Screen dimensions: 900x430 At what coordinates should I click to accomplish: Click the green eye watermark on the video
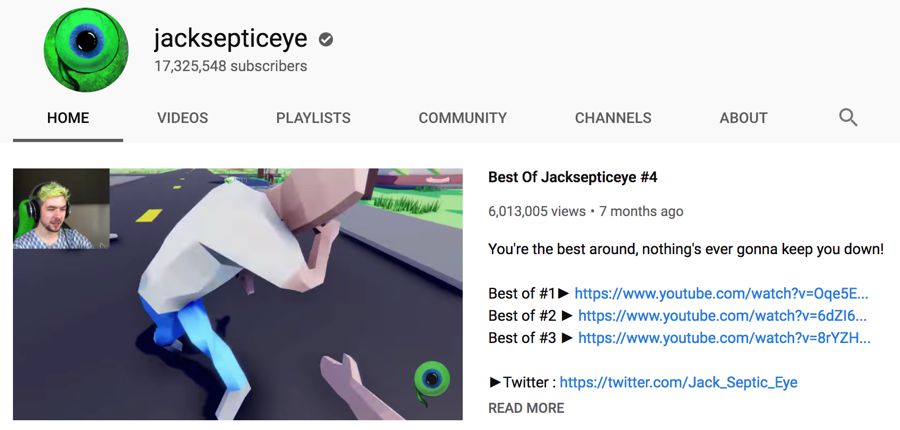coord(432,381)
